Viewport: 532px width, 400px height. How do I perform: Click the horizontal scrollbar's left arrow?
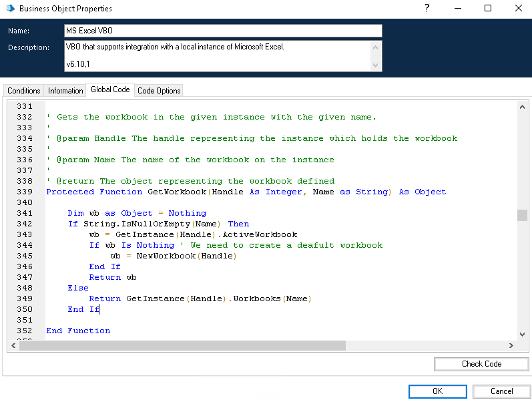[13, 345]
